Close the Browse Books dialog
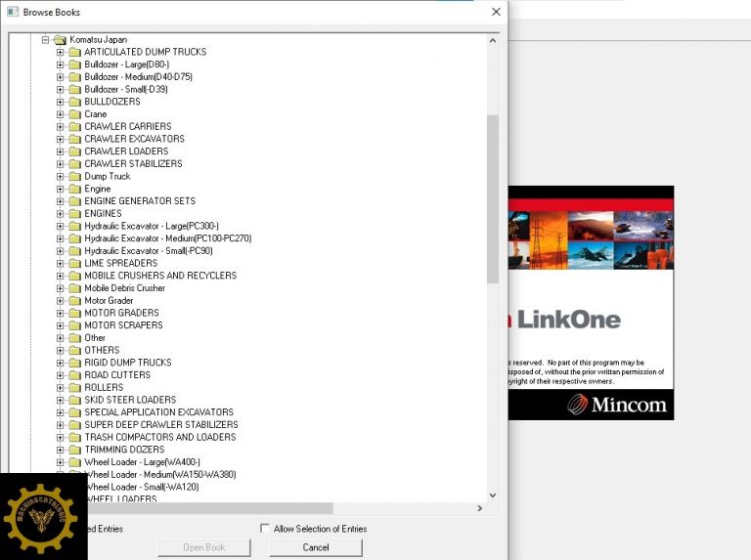 pyautogui.click(x=496, y=12)
